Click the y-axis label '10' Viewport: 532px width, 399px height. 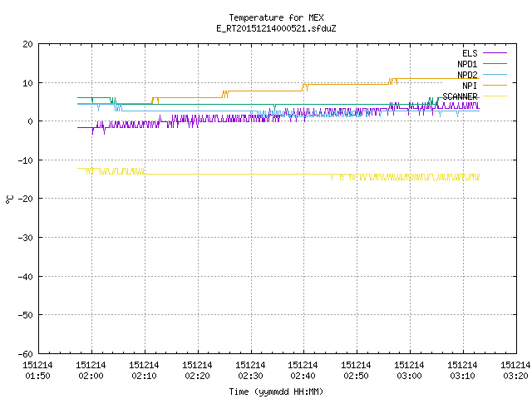click(x=27, y=83)
